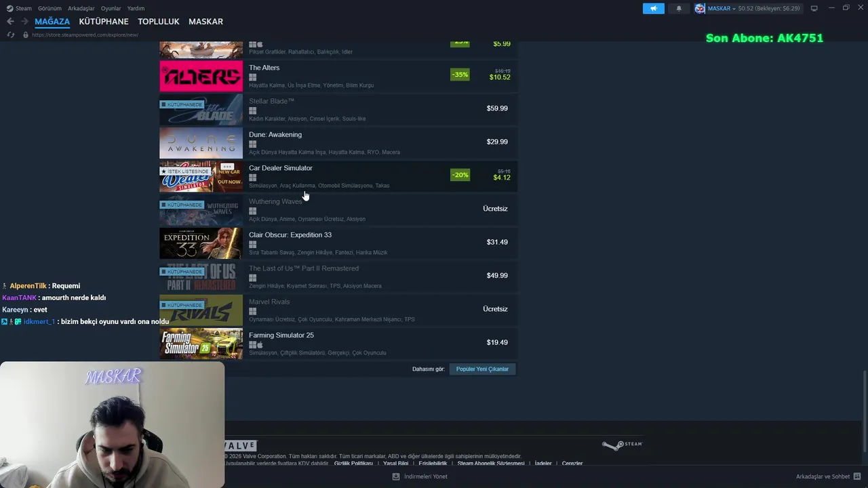Screen dimensions: 868x488
Task: Click The Alters -35% discount badge
Action: click(460, 75)
